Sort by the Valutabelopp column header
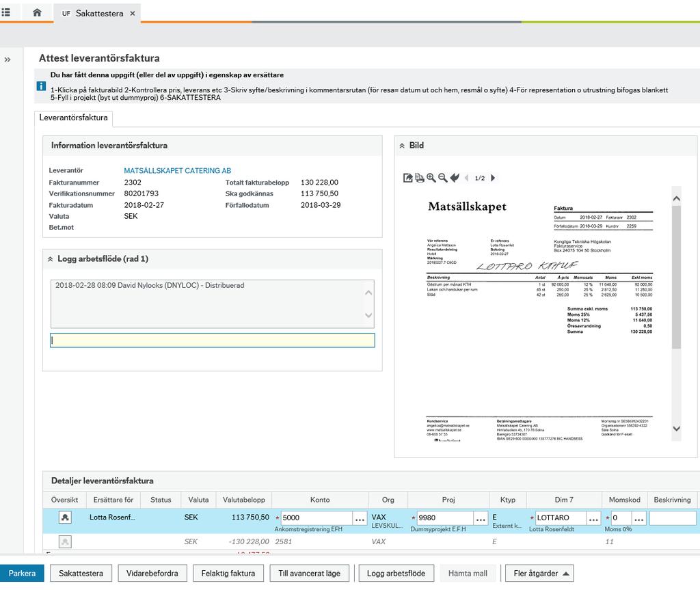 tap(244, 500)
